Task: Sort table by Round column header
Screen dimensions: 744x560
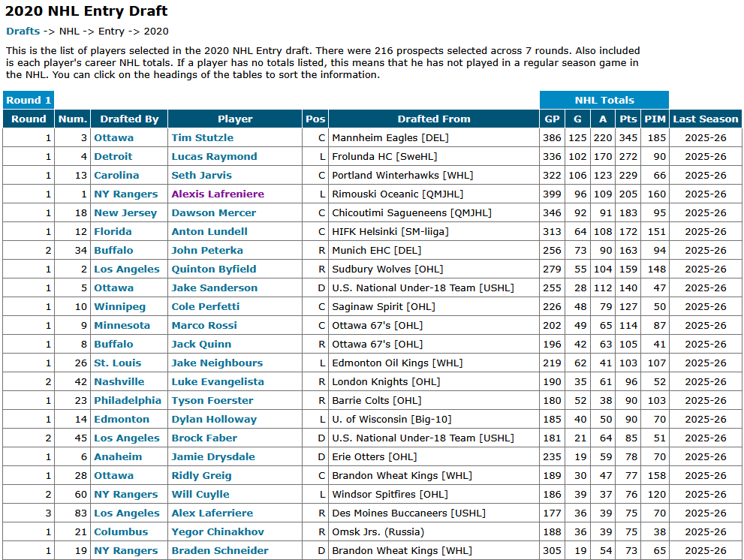Action: pyautogui.click(x=29, y=119)
